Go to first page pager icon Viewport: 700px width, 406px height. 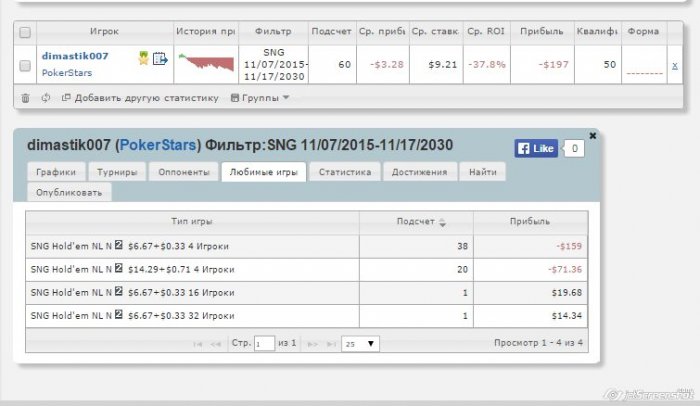(198, 344)
